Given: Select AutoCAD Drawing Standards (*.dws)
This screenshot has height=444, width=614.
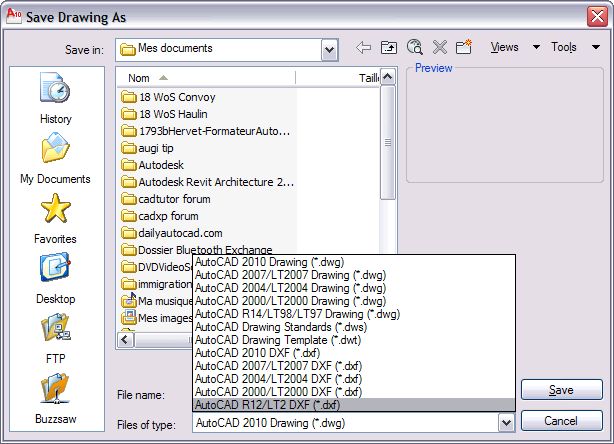Looking at the screenshot, I should tap(354, 327).
